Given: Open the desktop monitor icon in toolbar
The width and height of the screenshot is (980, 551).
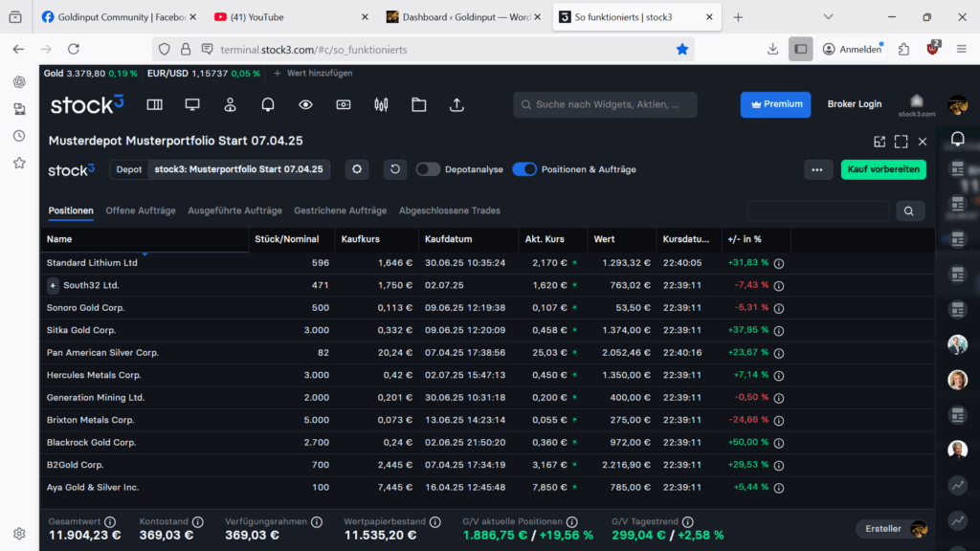Looking at the screenshot, I should click(x=192, y=105).
